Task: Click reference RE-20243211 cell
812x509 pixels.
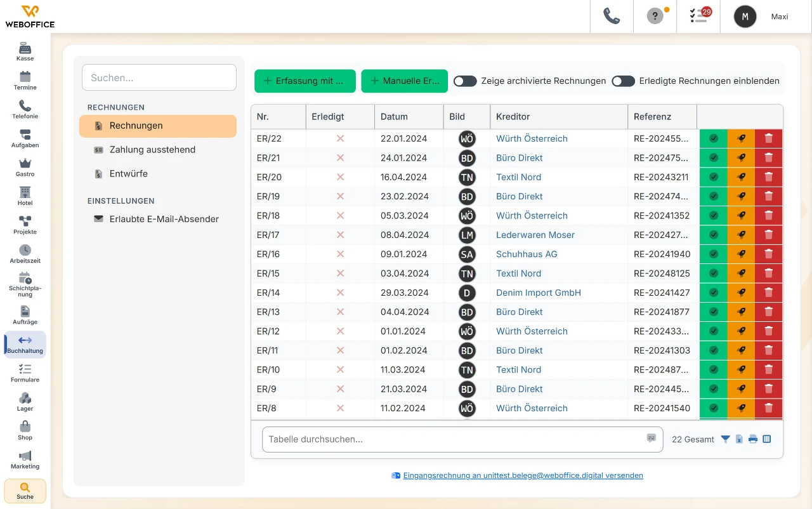Action: (x=661, y=177)
